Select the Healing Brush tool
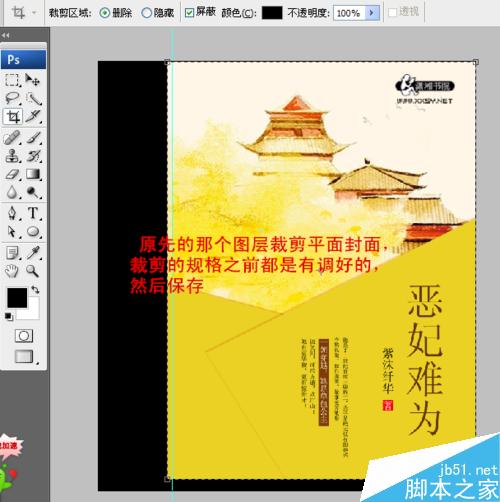 pos(12,138)
